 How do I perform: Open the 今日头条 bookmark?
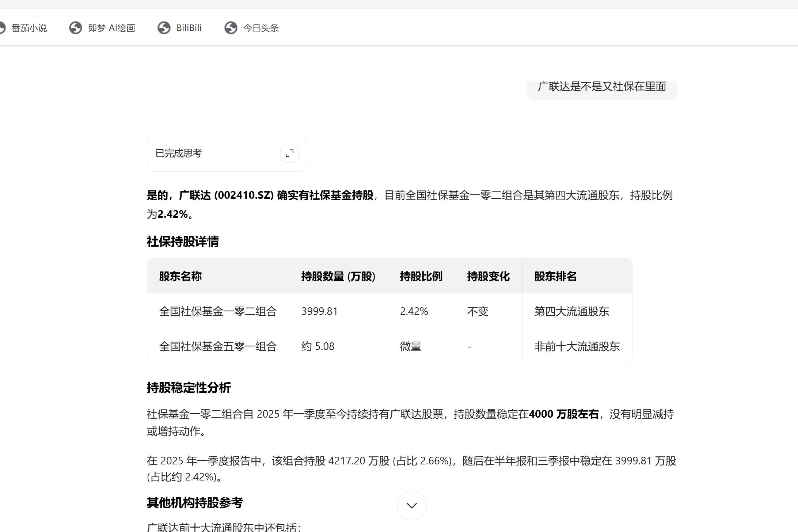click(x=261, y=28)
